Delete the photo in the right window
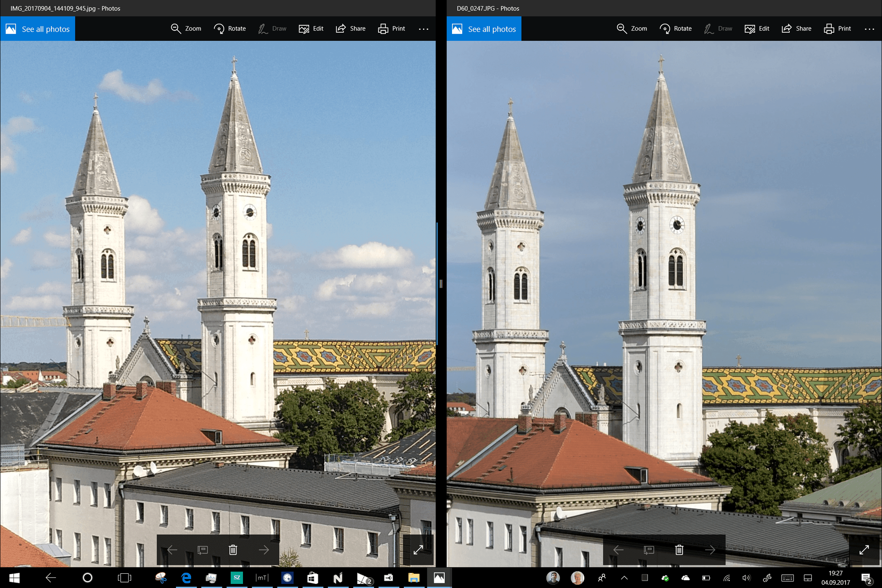 coord(679,550)
